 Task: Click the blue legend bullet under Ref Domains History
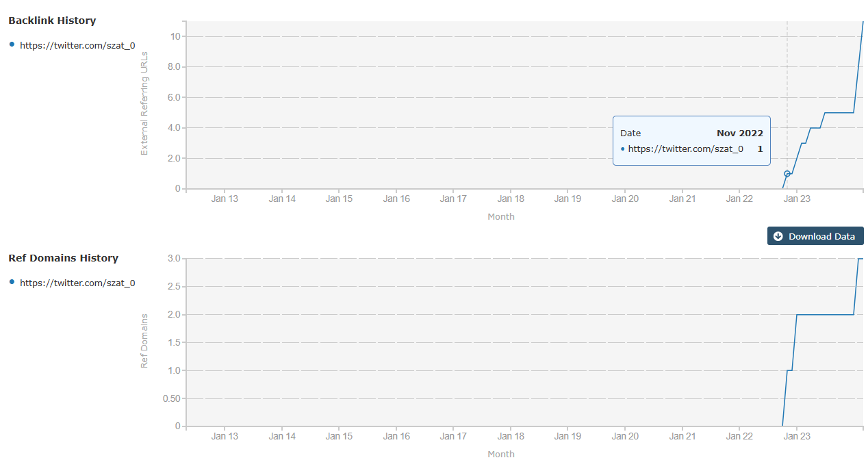coord(12,282)
